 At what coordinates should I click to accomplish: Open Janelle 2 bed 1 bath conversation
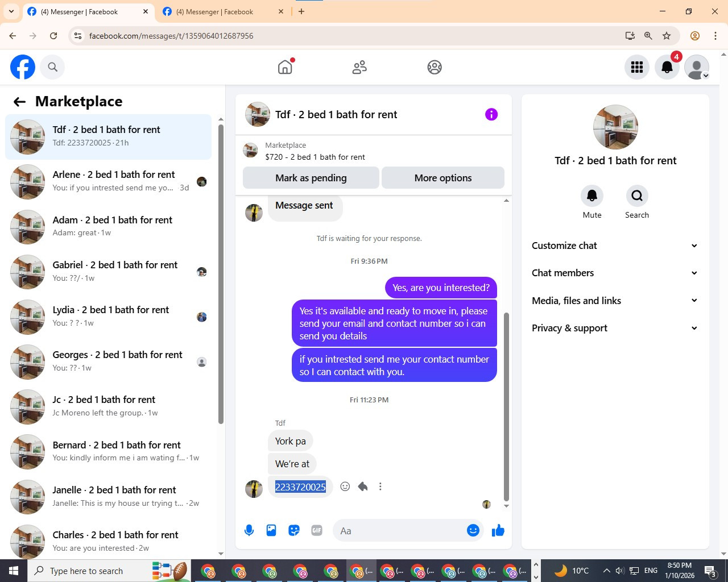coord(108,497)
